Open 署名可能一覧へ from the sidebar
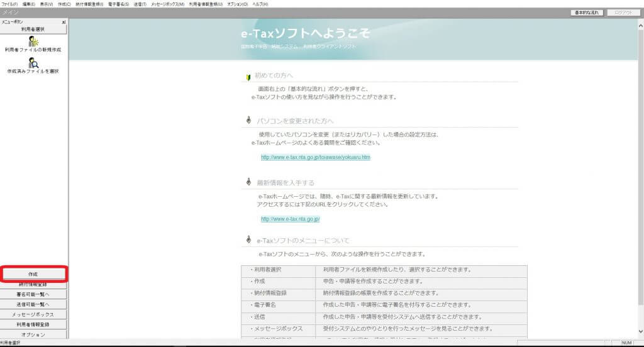 (33, 294)
